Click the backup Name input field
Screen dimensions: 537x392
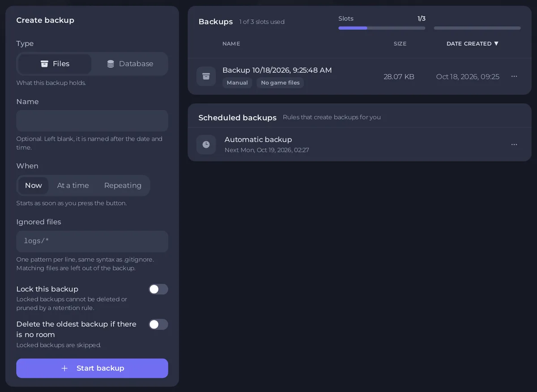[x=92, y=121]
